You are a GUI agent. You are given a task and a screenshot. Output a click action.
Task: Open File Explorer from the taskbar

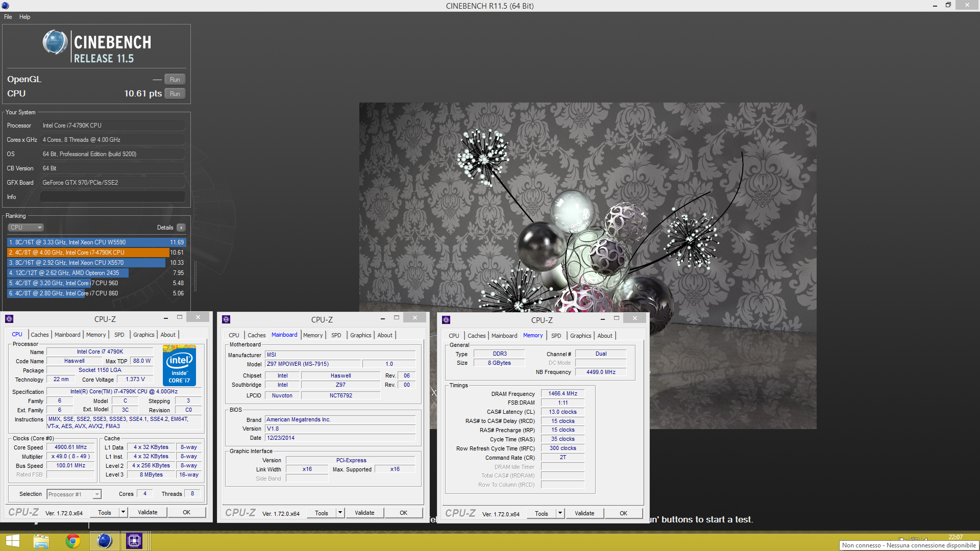(x=41, y=541)
